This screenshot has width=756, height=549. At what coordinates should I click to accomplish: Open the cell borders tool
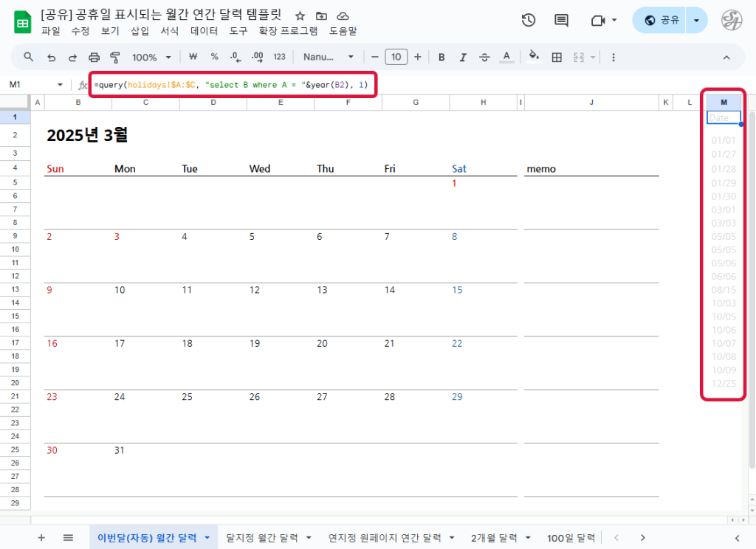557,57
